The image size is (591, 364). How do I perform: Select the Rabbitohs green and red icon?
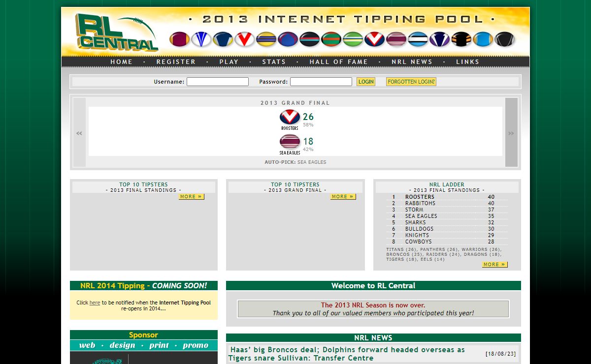tap(331, 39)
